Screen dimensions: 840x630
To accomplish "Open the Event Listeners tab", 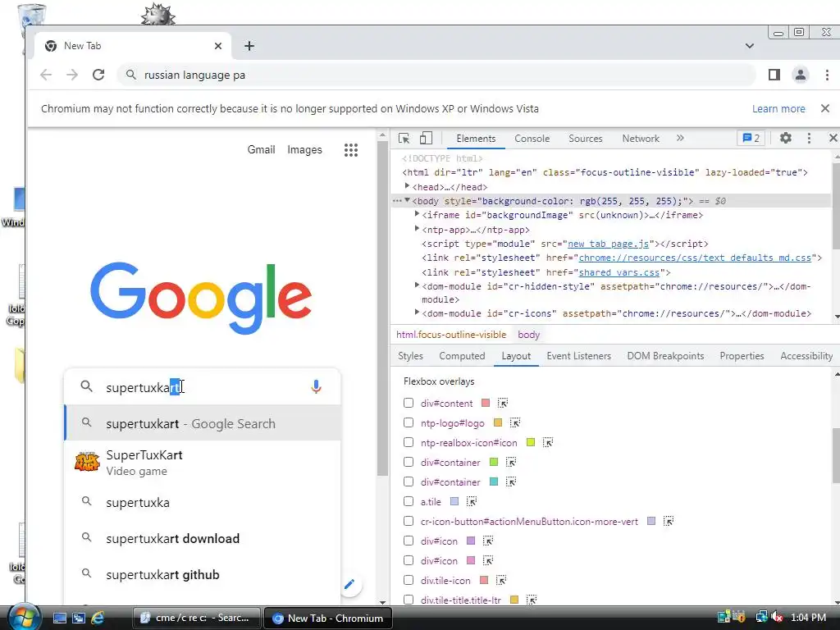I will click(578, 356).
